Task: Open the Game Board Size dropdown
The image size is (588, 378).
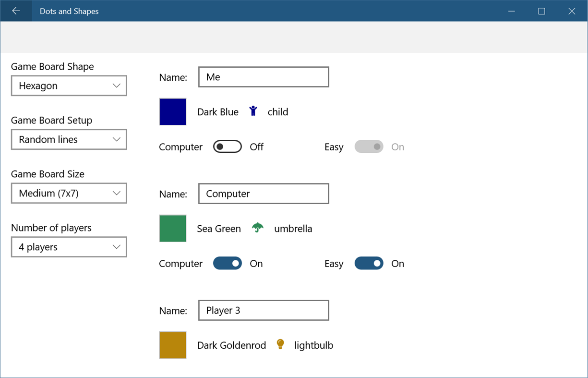Action: click(69, 193)
